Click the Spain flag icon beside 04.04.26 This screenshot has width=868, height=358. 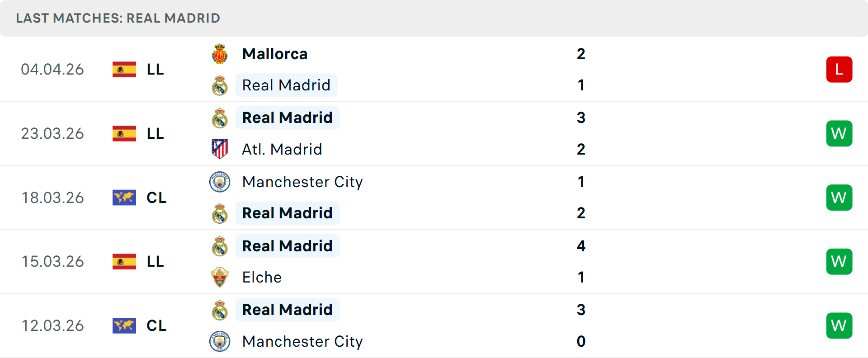coord(124,69)
